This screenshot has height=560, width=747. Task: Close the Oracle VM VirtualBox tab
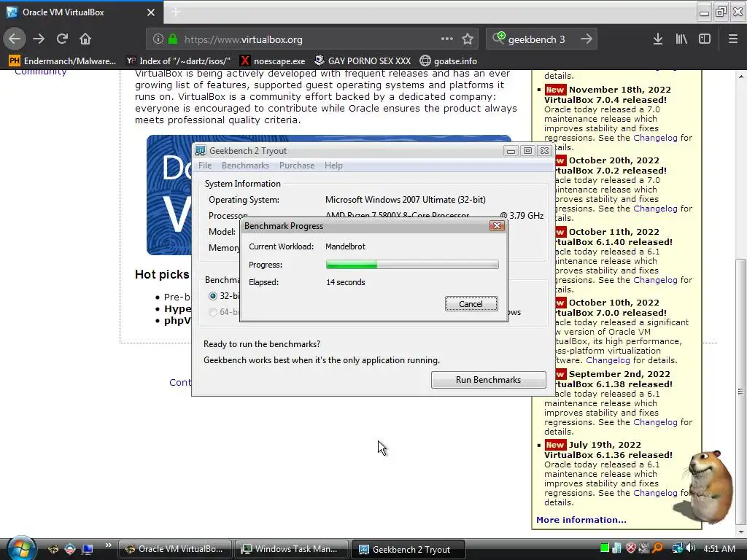pos(150,12)
